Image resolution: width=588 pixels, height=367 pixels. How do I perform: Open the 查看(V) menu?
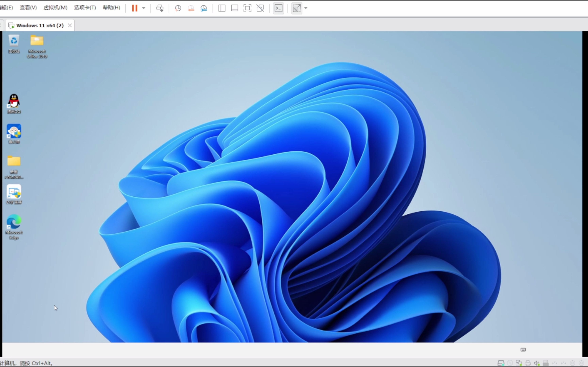click(28, 7)
